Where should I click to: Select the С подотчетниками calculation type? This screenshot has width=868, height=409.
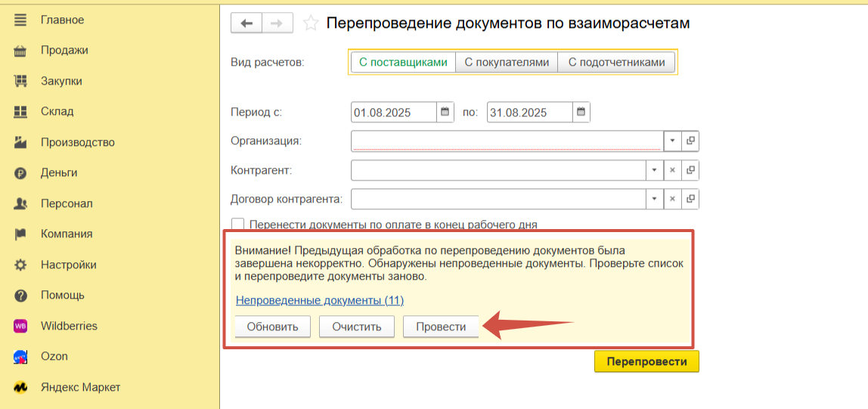[x=616, y=62]
